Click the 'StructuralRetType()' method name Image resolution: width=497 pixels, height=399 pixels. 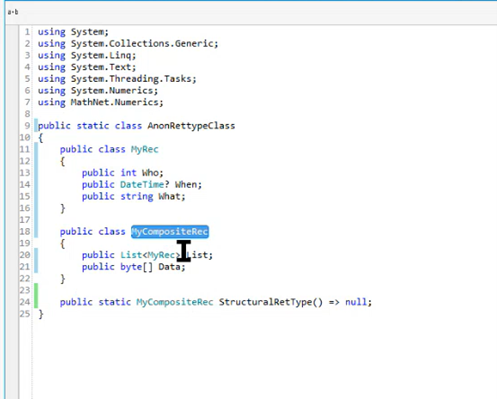click(271, 302)
